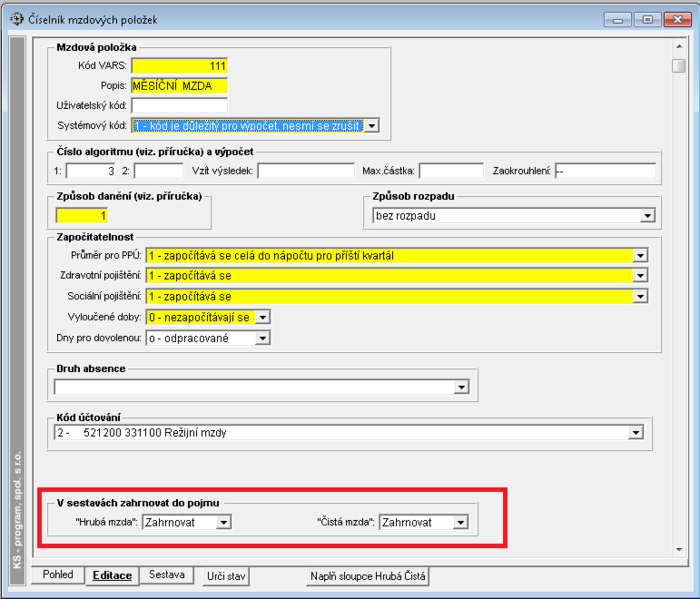Open the Druh absence dropdown

click(x=462, y=387)
